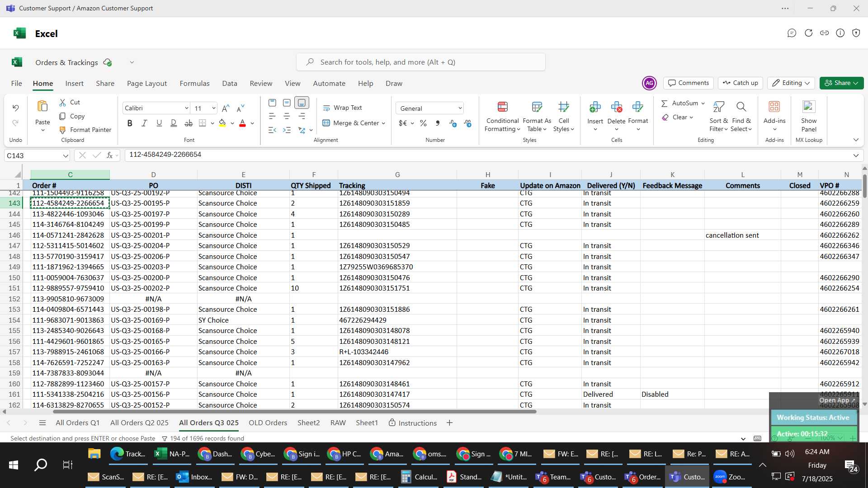868x488 pixels.
Task: Switch to OLD Orders sheet tab
Action: (x=268, y=423)
